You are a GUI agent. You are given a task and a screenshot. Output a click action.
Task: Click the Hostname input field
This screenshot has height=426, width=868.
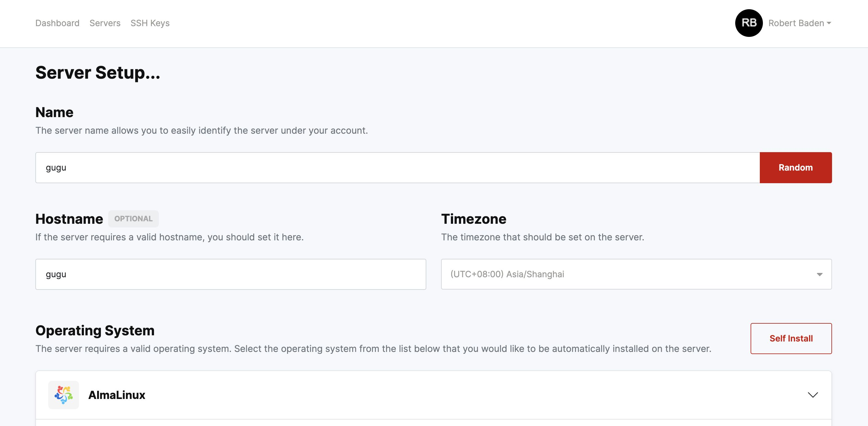tap(231, 274)
